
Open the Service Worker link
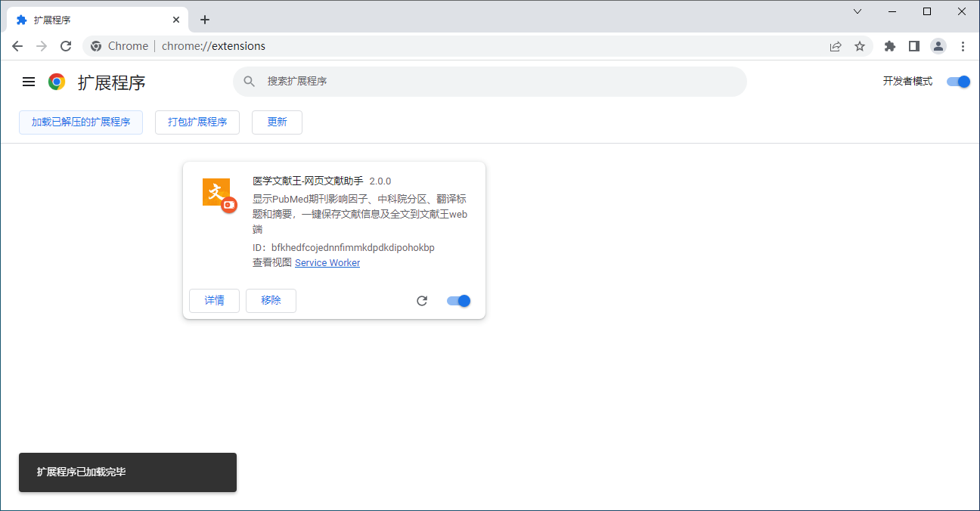[x=327, y=263]
